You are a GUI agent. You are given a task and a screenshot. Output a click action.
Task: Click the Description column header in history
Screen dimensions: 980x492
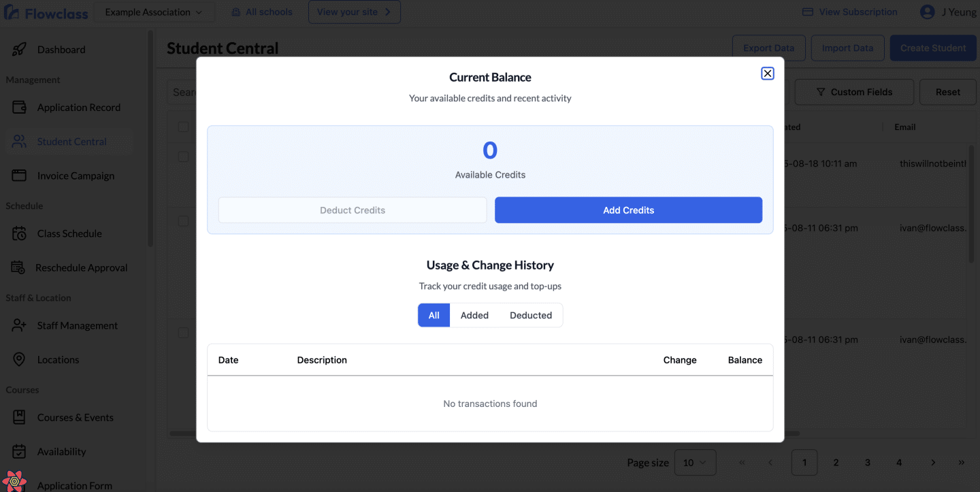(322, 360)
